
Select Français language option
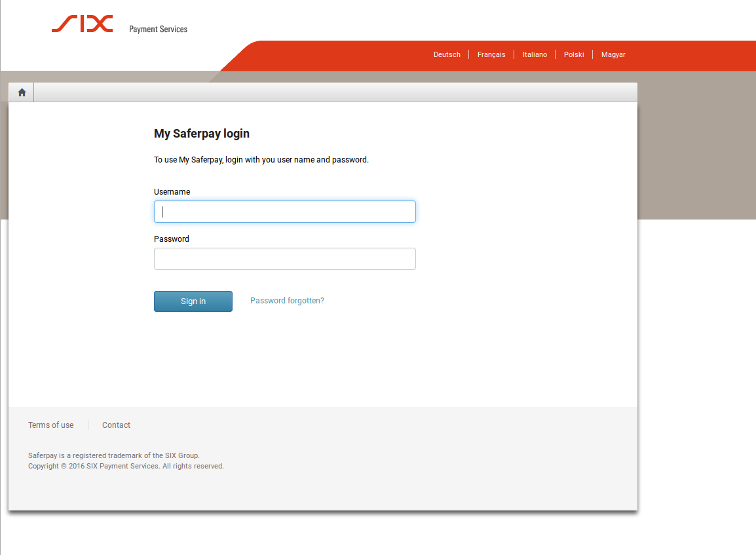tap(491, 55)
